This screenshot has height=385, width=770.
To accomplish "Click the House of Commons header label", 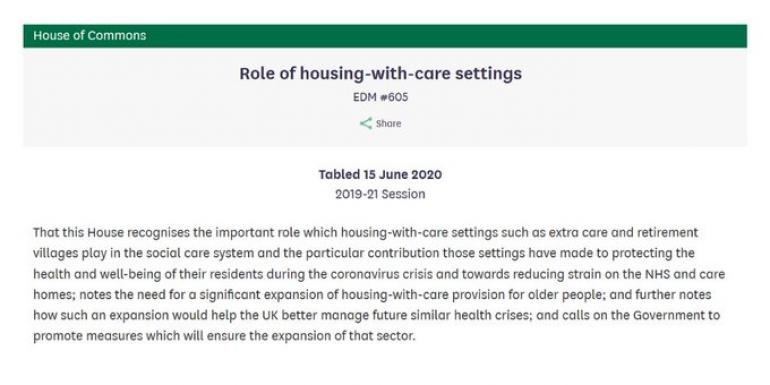I will [90, 35].
